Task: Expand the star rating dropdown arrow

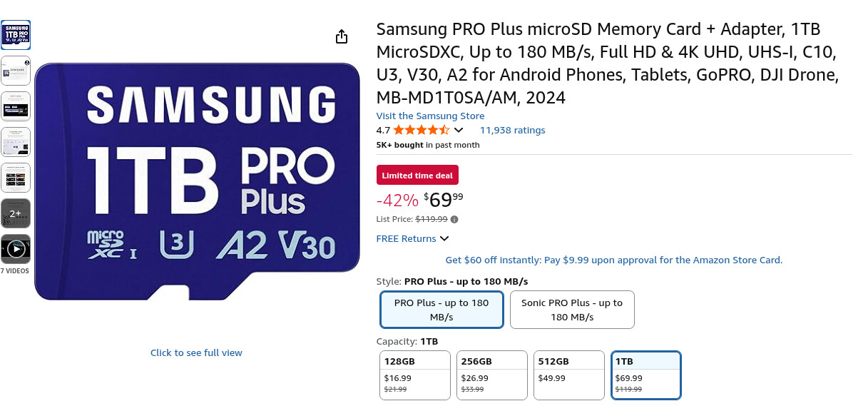Action: (x=459, y=130)
